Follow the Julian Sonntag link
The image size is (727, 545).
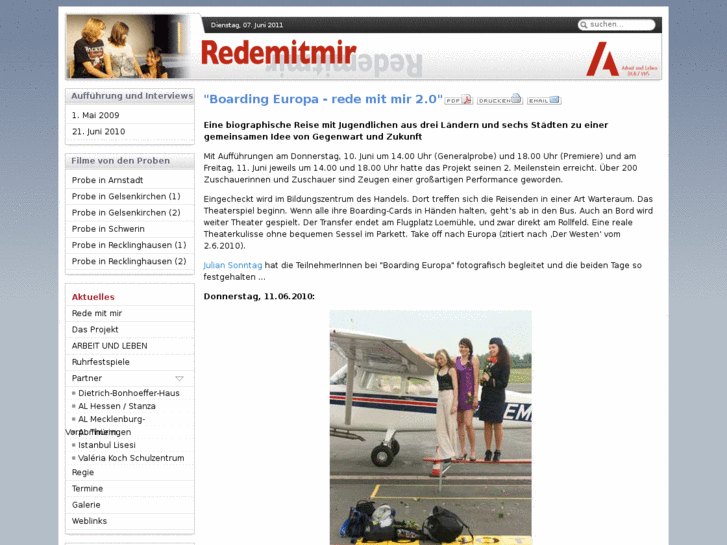click(x=233, y=265)
